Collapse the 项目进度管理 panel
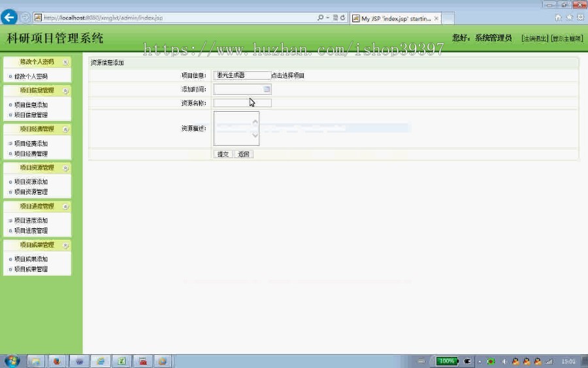 (65, 207)
